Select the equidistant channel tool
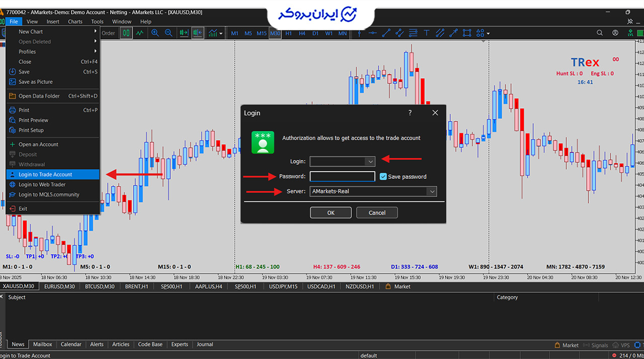644x359 pixels. pos(399,33)
